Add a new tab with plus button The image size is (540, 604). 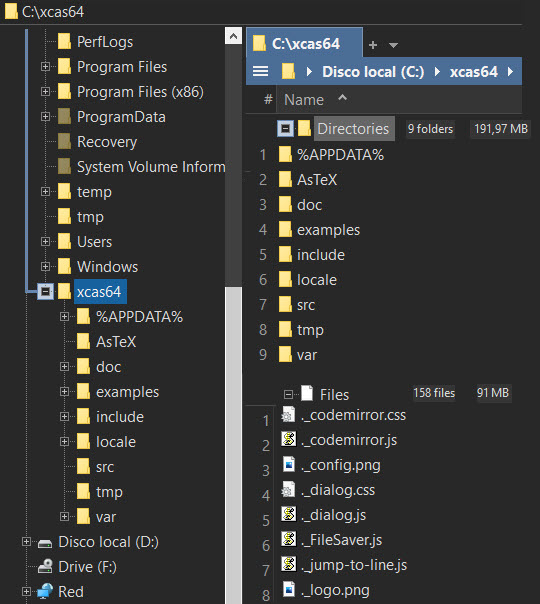[x=373, y=45]
